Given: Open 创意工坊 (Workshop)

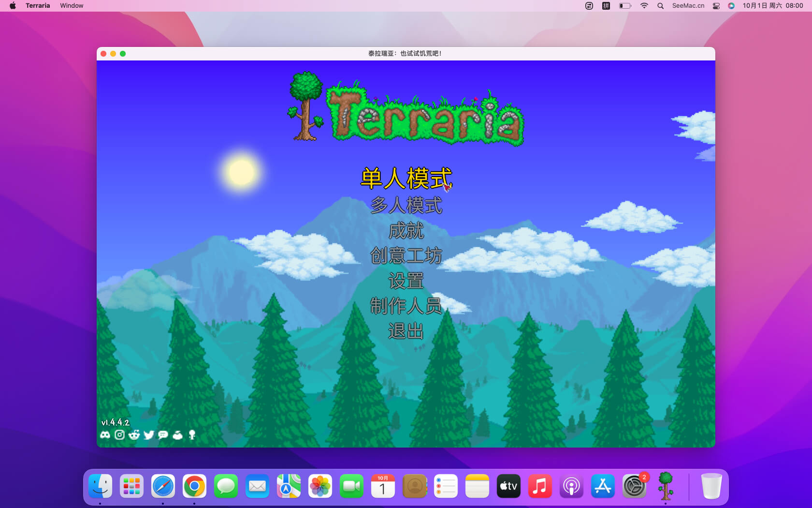Looking at the screenshot, I should click(x=406, y=255).
